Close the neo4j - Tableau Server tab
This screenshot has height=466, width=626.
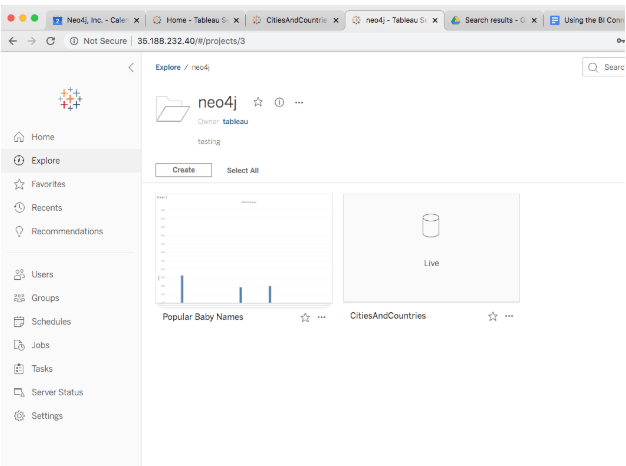435,20
